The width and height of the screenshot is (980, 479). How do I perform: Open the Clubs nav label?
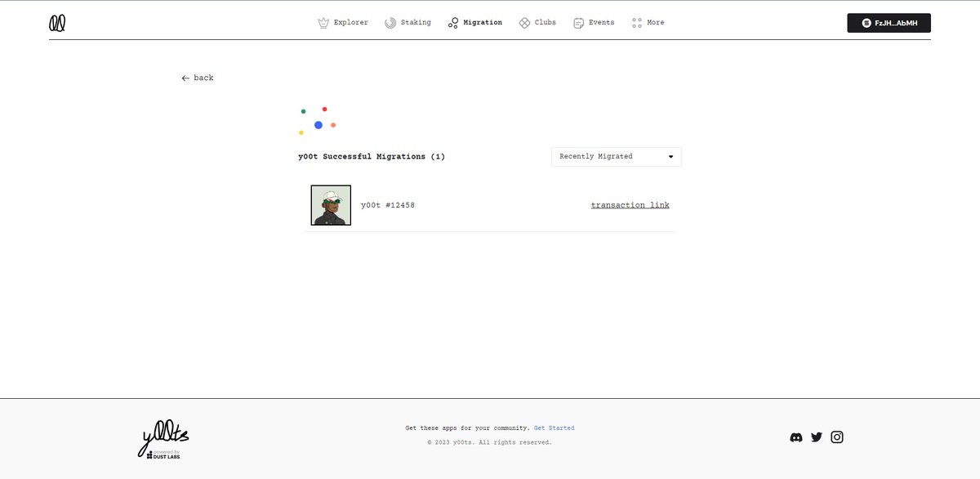click(x=546, y=23)
